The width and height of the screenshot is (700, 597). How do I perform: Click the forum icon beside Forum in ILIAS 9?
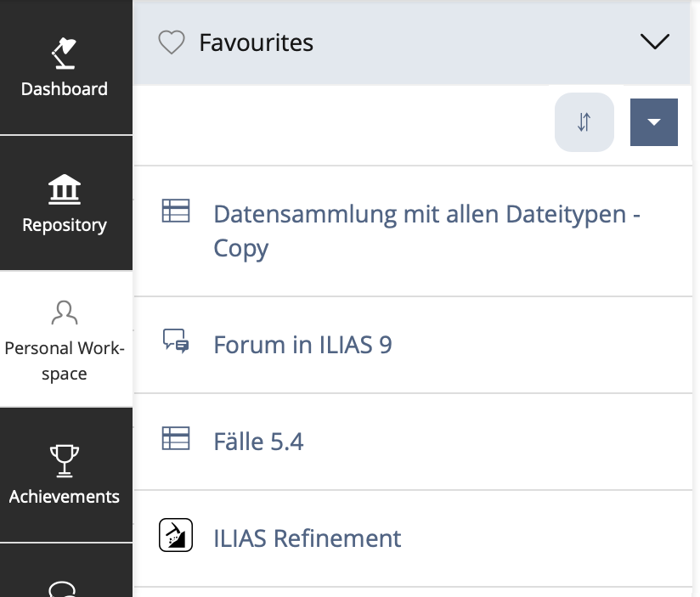point(176,342)
